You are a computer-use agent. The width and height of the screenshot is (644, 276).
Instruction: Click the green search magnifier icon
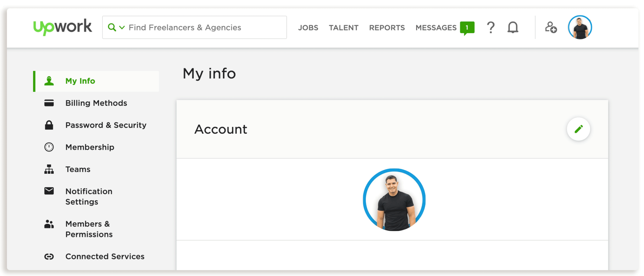112,27
